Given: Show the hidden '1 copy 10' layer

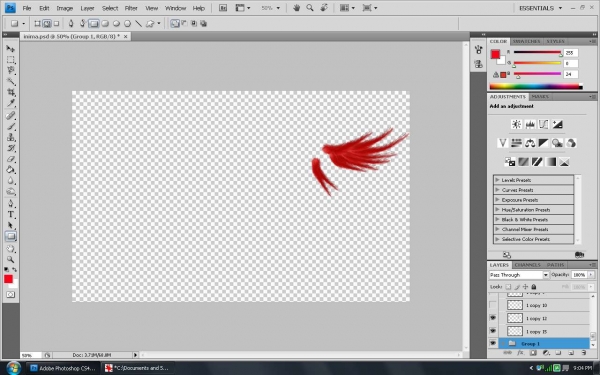Looking at the screenshot, I should click(493, 305).
